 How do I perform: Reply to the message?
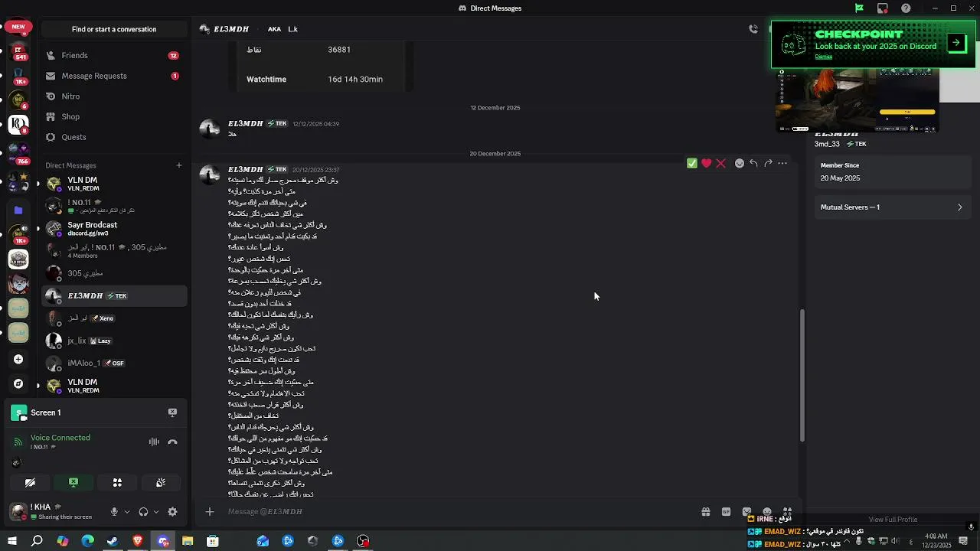(754, 163)
